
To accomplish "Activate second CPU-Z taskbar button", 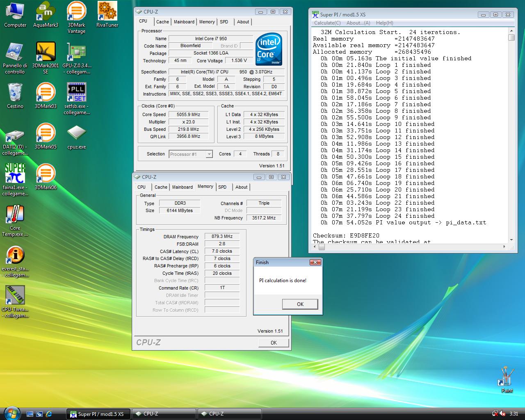I will coord(229,414).
